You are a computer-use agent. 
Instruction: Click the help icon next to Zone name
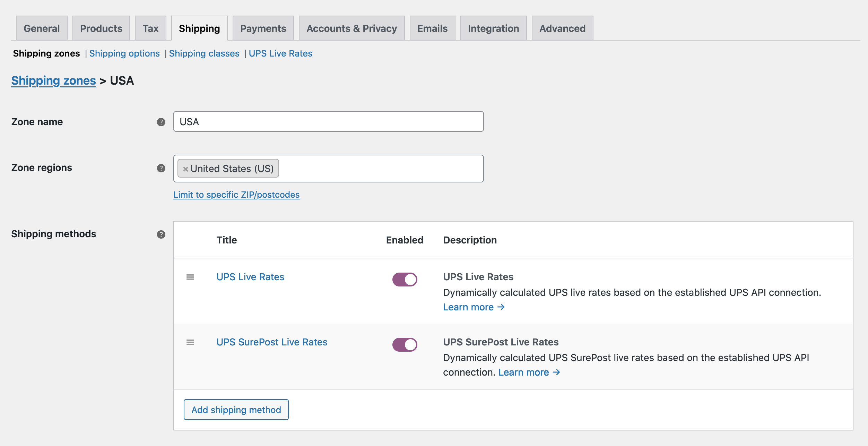coord(161,122)
